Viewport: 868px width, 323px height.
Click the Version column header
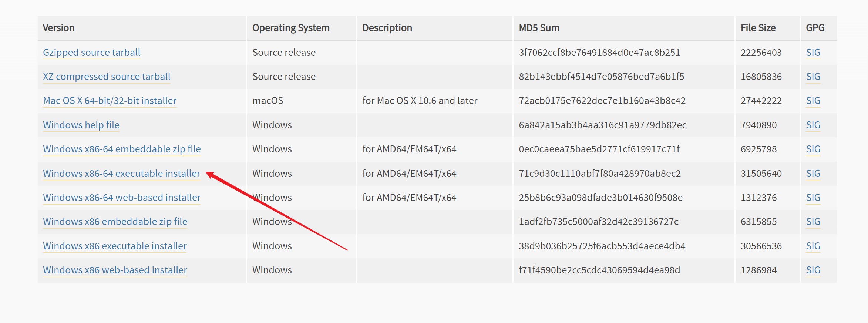[x=58, y=28]
